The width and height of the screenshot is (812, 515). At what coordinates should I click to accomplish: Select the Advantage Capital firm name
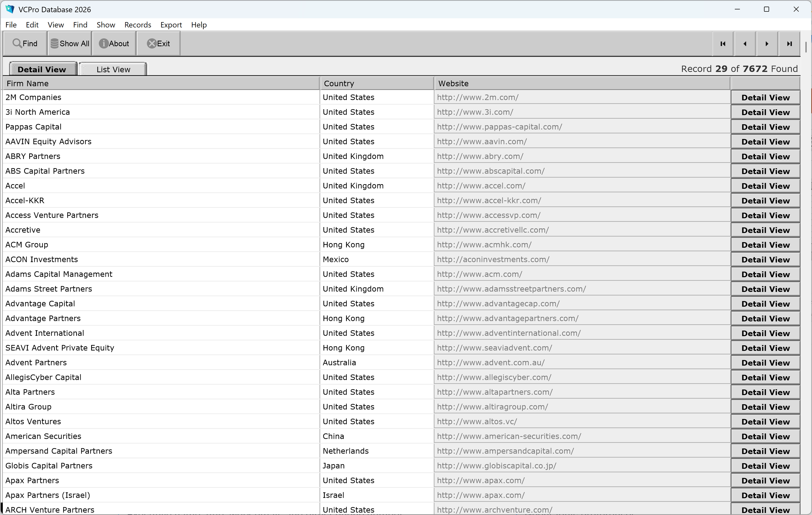point(40,303)
